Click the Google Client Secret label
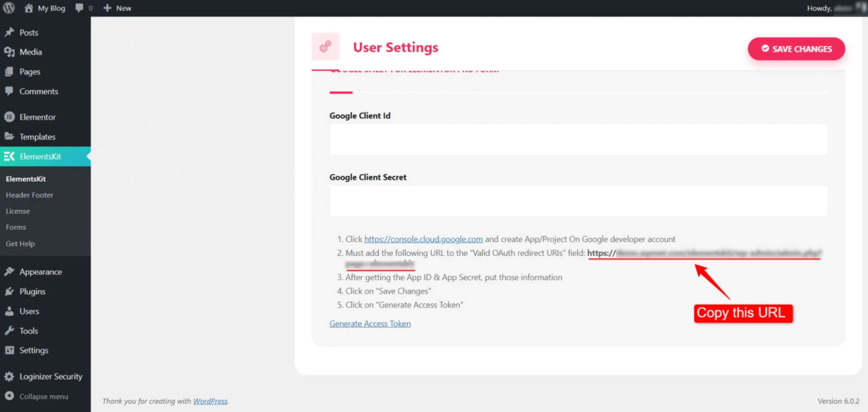 pyautogui.click(x=368, y=177)
